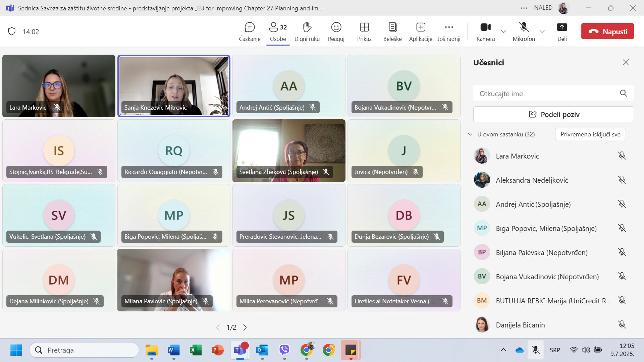Go to previous video grid page
The width and height of the screenshot is (644, 362).
click(x=218, y=327)
